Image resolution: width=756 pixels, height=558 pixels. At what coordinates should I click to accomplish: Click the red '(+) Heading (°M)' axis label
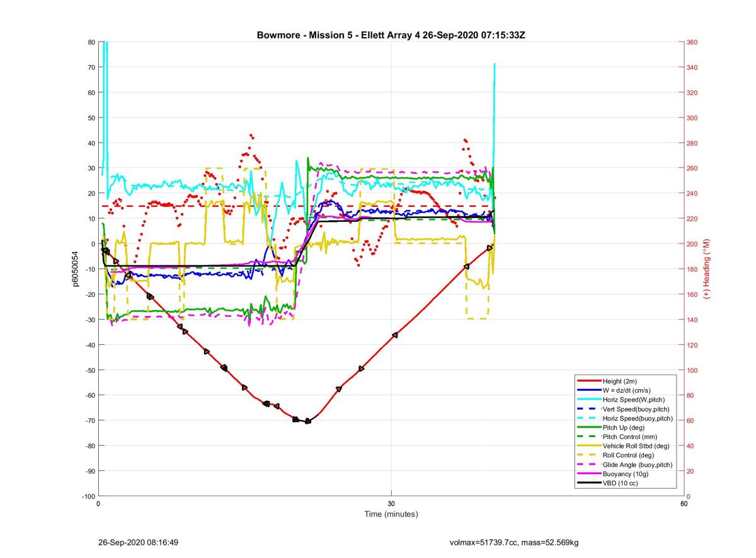coord(707,269)
